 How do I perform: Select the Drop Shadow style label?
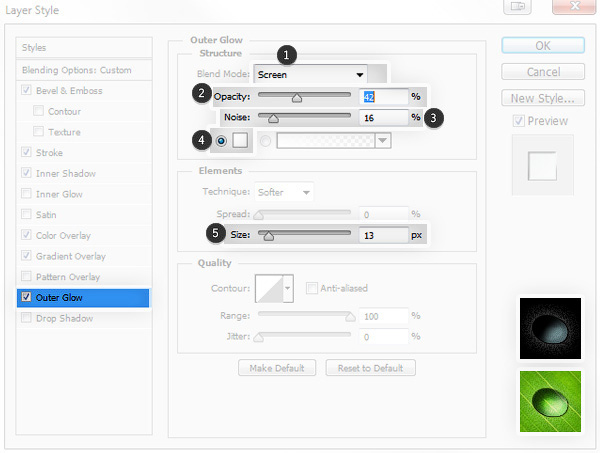pos(64,318)
